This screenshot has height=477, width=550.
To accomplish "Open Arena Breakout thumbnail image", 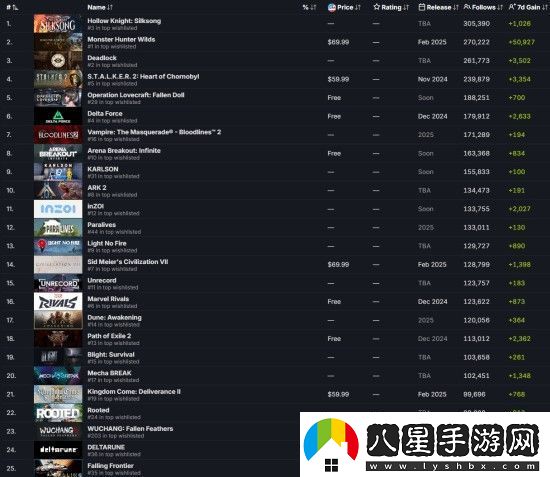I will pyautogui.click(x=58, y=153).
